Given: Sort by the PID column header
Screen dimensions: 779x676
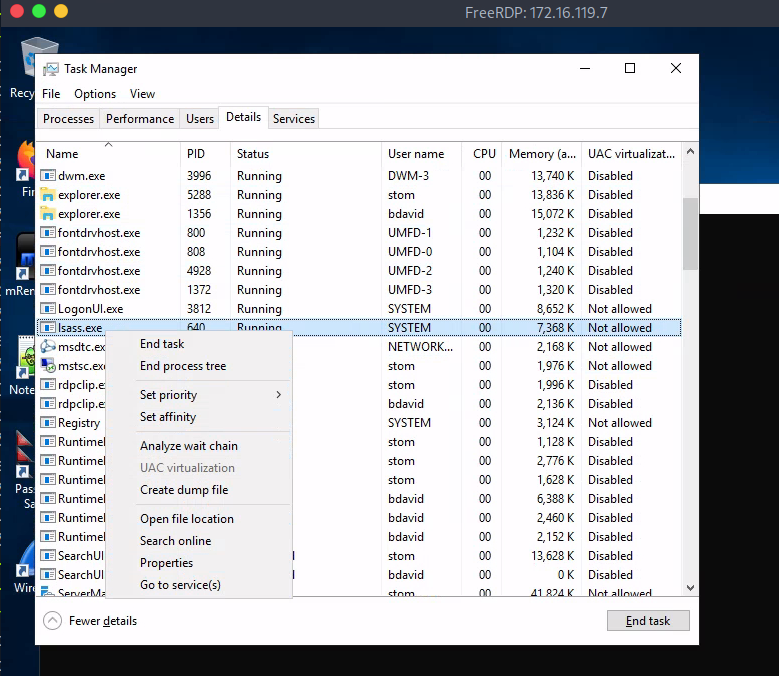Looking at the screenshot, I should pos(205,154).
